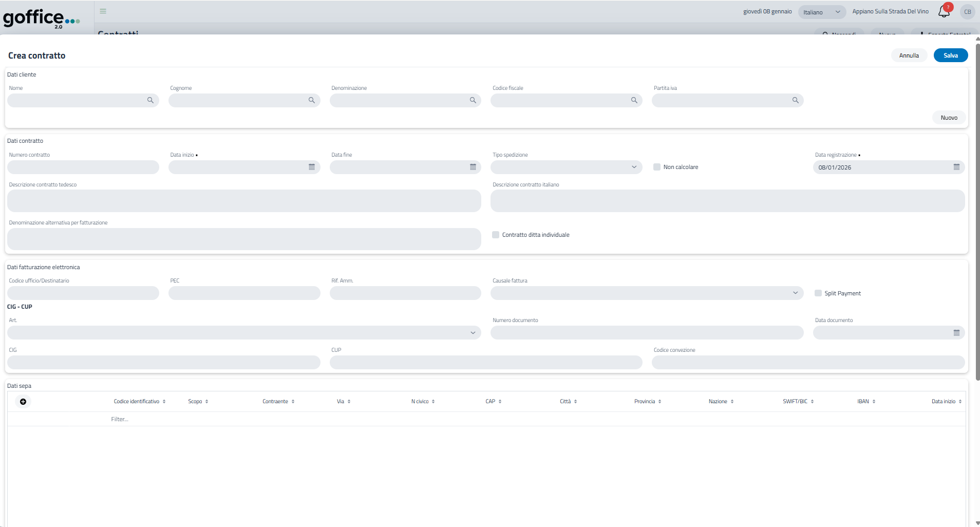Open the Data inizio calendar picker
The width and height of the screenshot is (980, 527).
(x=312, y=167)
